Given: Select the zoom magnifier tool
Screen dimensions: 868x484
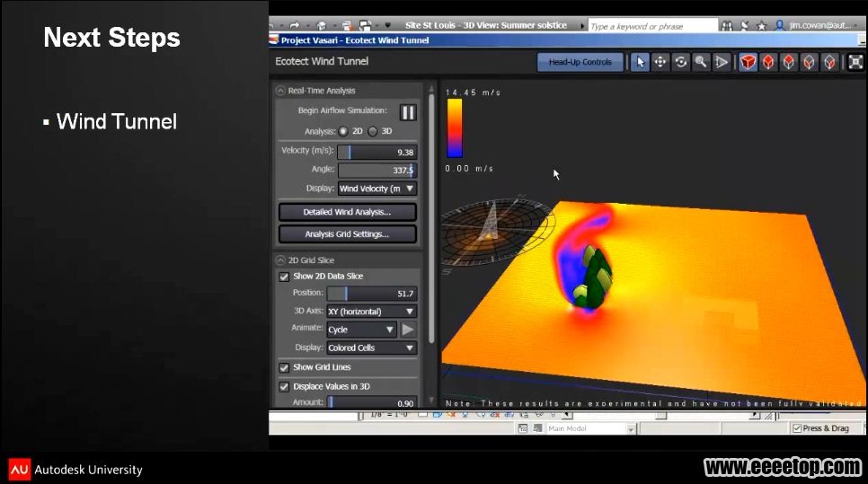Looking at the screenshot, I should point(701,62).
